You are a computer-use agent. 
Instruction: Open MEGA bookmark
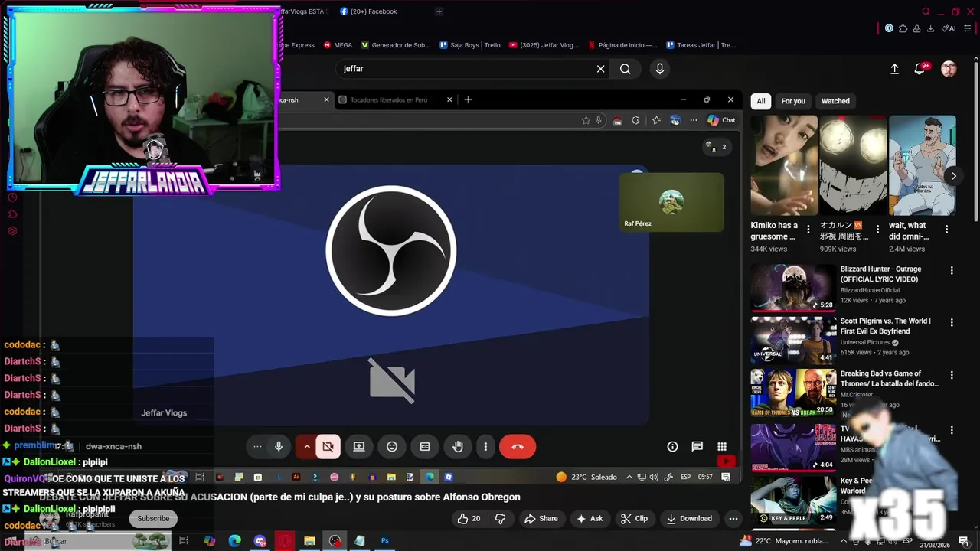coord(338,45)
